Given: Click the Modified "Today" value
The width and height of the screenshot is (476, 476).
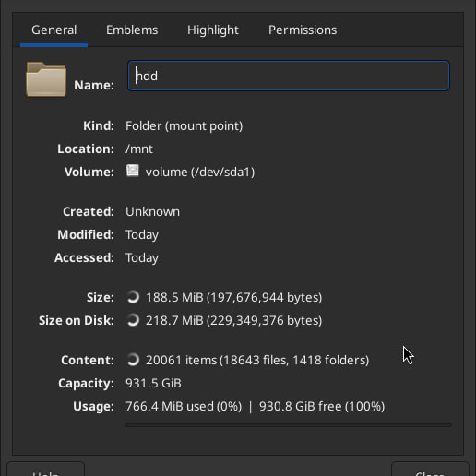Looking at the screenshot, I should [x=142, y=235].
